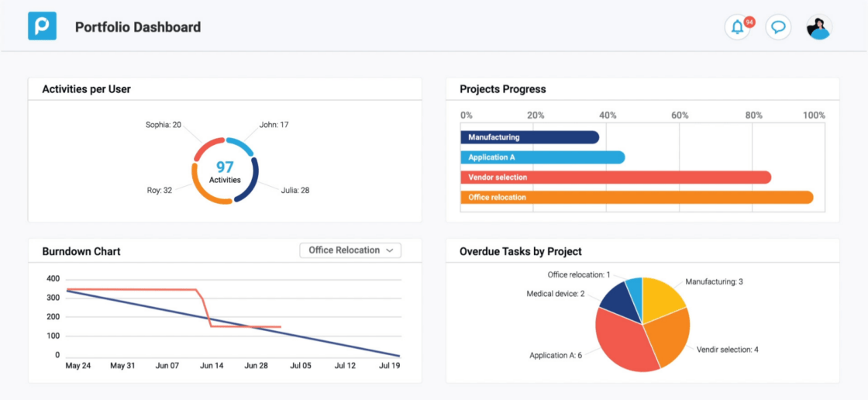Click the Jun 14 date axis label

click(x=212, y=366)
